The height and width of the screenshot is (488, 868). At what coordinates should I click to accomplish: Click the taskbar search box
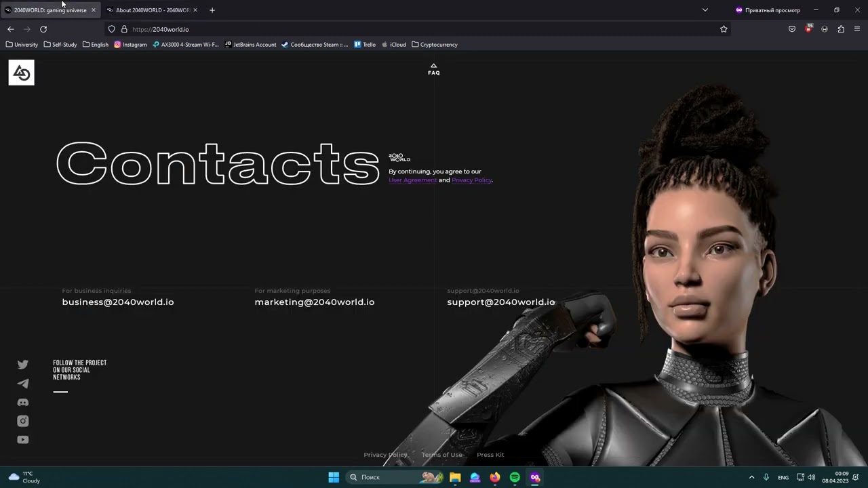[x=395, y=477]
